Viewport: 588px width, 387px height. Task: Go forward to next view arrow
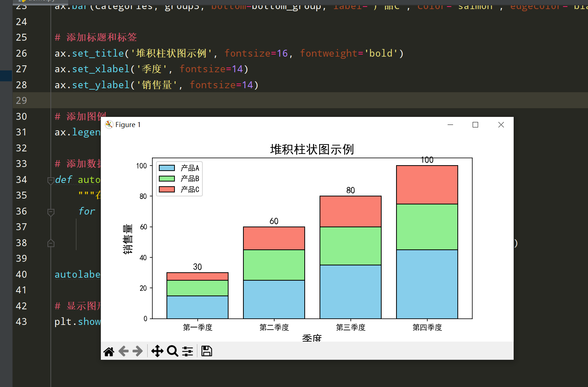(137, 351)
